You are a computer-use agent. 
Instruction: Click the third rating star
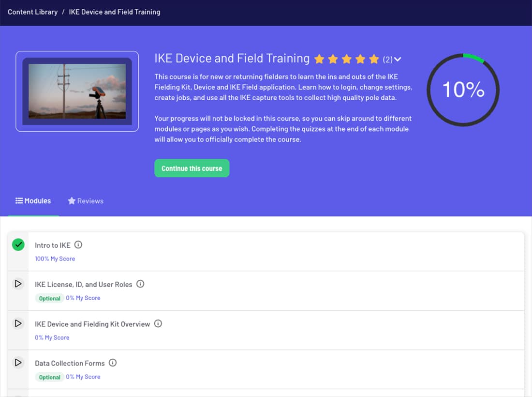346,59
